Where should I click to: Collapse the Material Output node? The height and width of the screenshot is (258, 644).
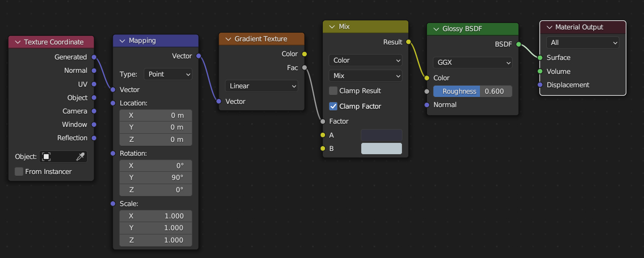(549, 27)
